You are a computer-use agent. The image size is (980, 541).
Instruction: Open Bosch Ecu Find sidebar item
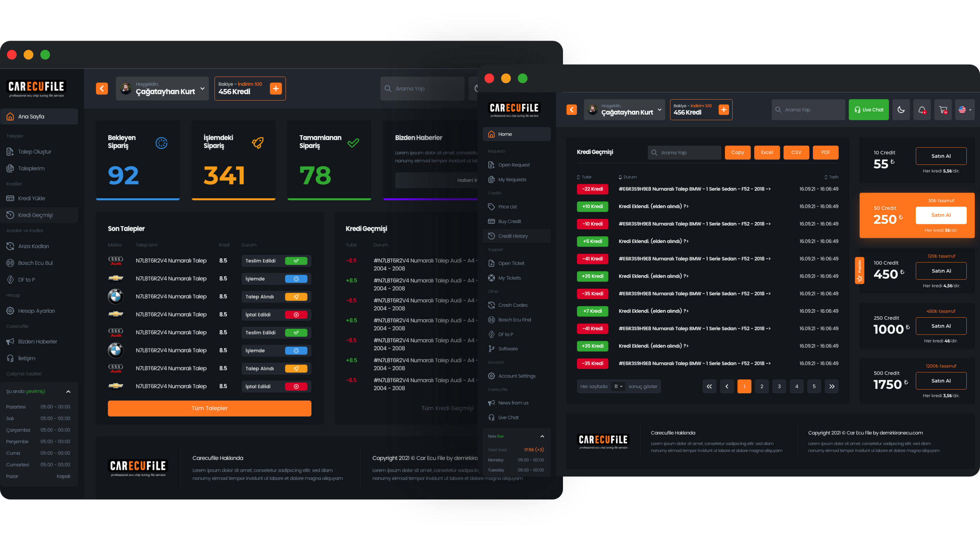(514, 320)
